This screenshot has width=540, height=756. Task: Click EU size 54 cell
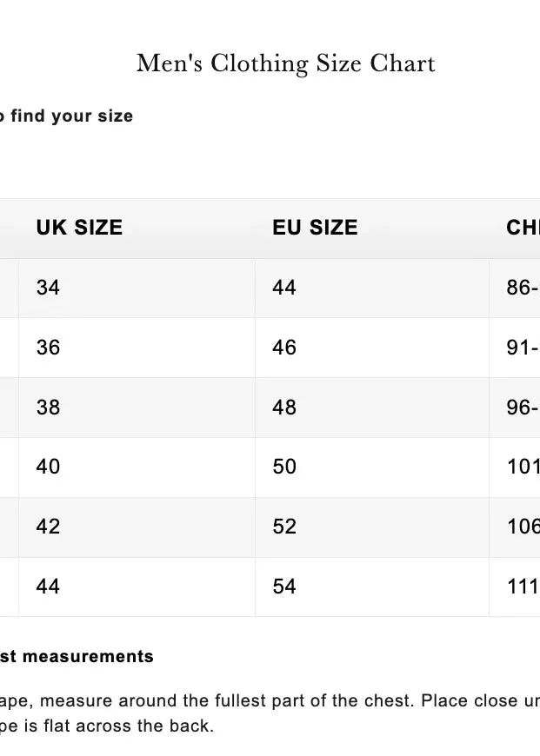[x=284, y=587]
